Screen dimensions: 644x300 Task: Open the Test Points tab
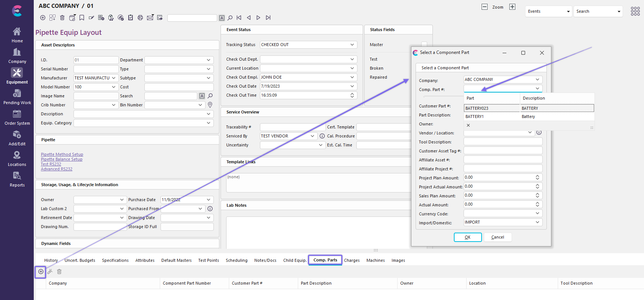click(x=208, y=260)
